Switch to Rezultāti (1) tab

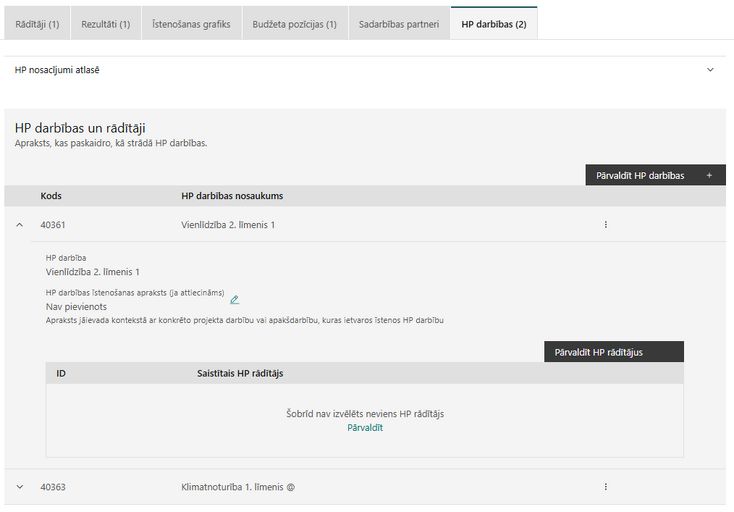point(106,24)
